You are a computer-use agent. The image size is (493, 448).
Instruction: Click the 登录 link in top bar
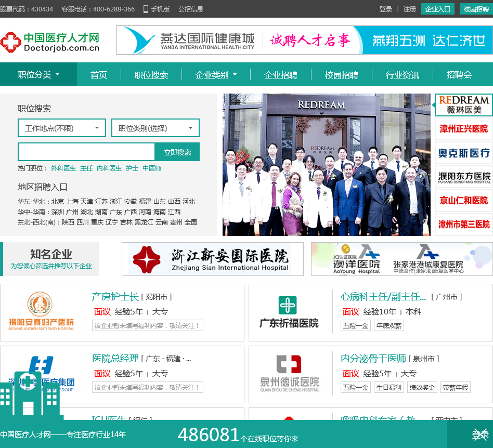[385, 9]
